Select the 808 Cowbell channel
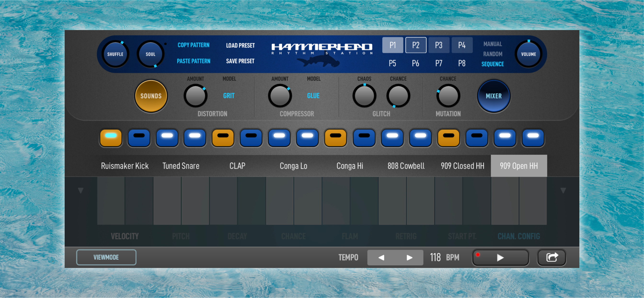This screenshot has width=644, height=298. click(x=406, y=166)
